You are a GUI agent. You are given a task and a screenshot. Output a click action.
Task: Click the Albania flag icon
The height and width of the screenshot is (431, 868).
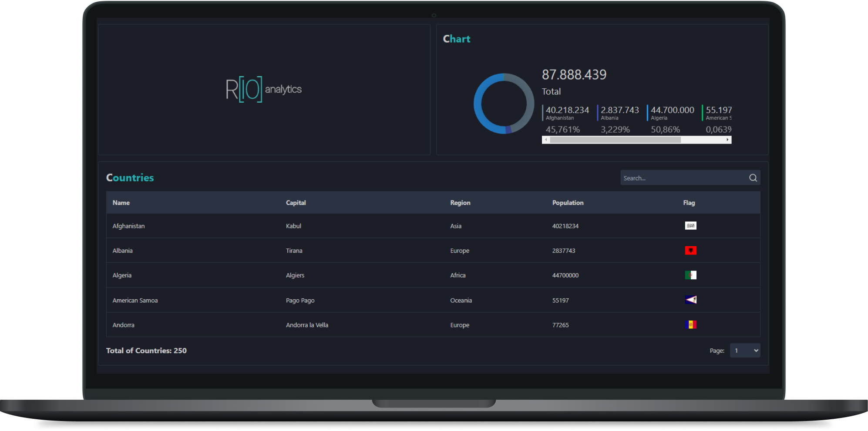click(690, 251)
